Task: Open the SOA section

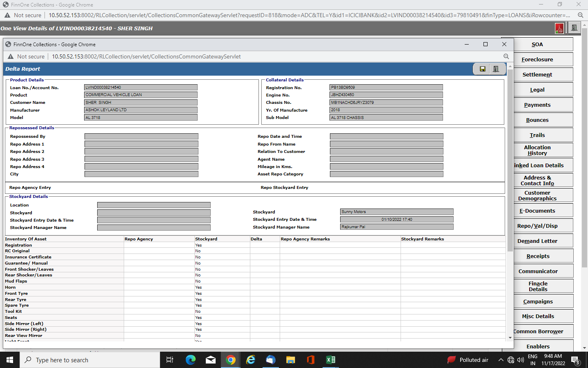Action: (x=537, y=45)
